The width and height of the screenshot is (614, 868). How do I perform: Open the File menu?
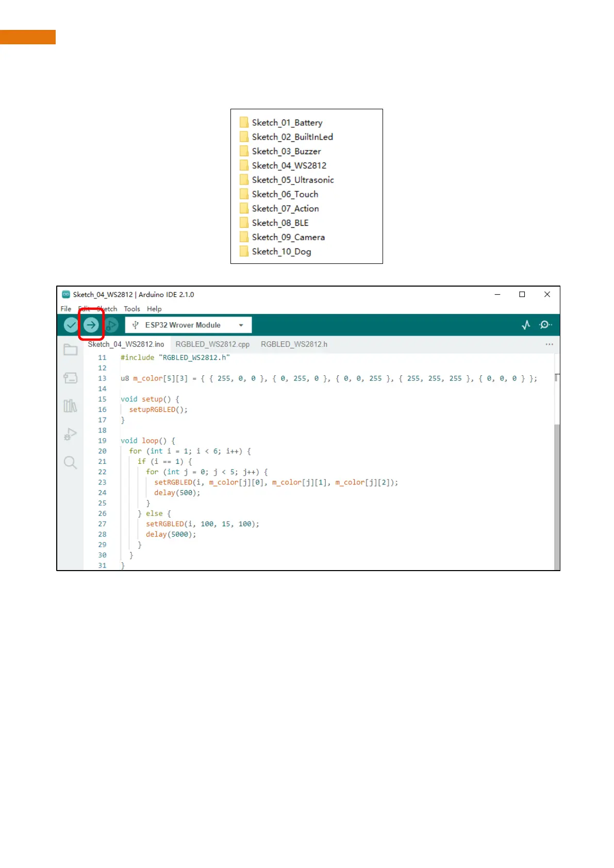(x=66, y=309)
